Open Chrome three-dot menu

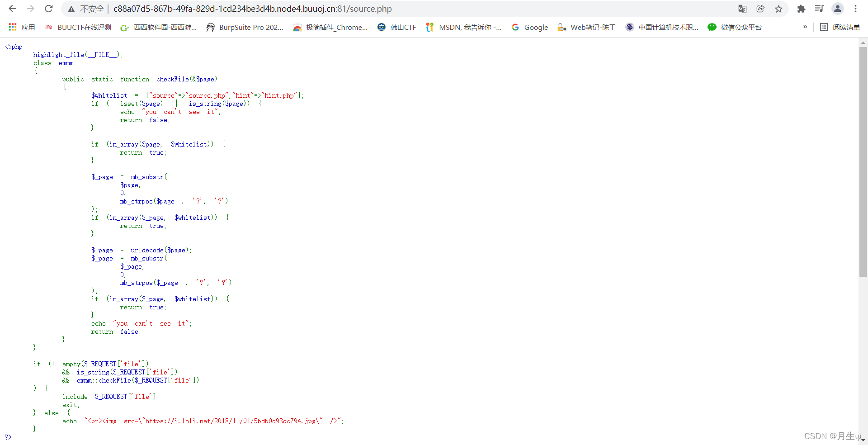coord(855,9)
